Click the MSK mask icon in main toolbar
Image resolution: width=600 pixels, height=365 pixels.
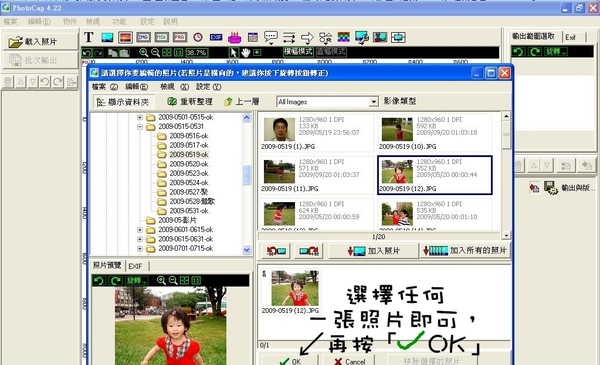pos(162,37)
